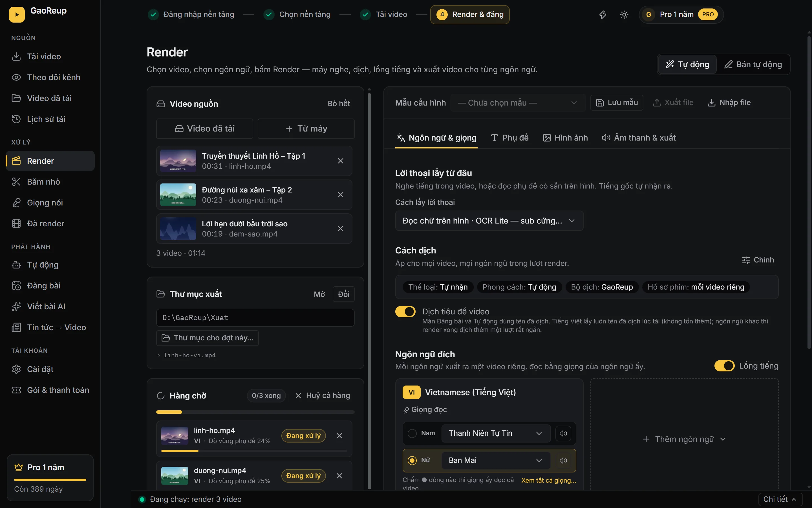Image resolution: width=812 pixels, height=508 pixels.
Task: Open Giọng nói in the sidebar
Action: coord(50,203)
